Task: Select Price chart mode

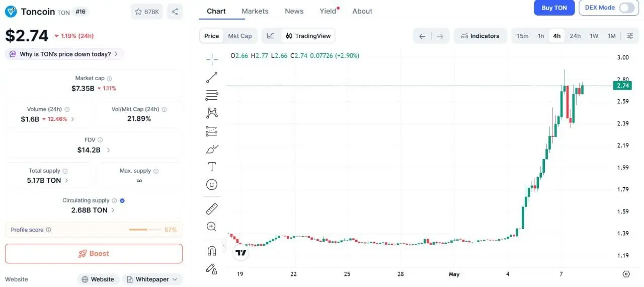Action: click(211, 36)
